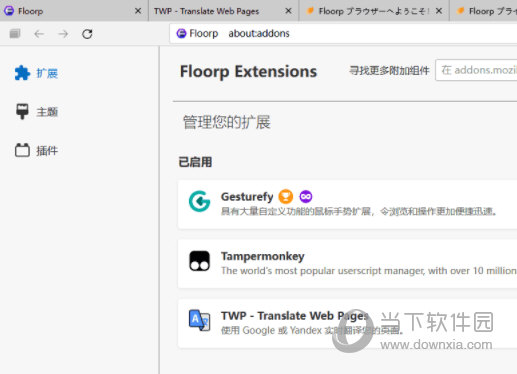Click the 管理您的扩展 heading
The image size is (517, 374).
tap(227, 122)
